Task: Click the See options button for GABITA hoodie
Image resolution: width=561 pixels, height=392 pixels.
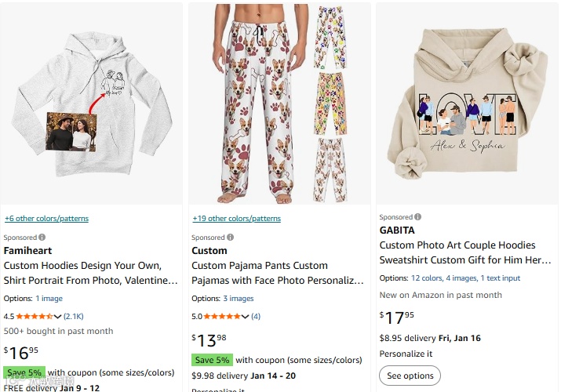Action: 410,376
